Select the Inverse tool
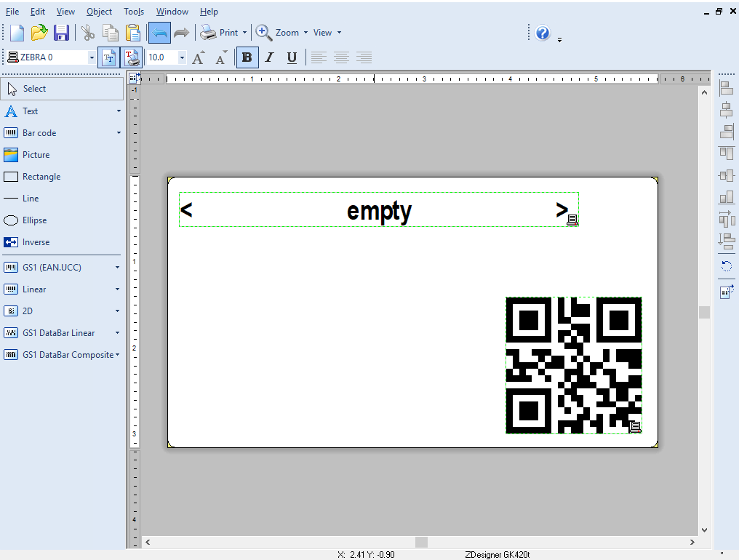The width and height of the screenshot is (739, 560). [36, 242]
